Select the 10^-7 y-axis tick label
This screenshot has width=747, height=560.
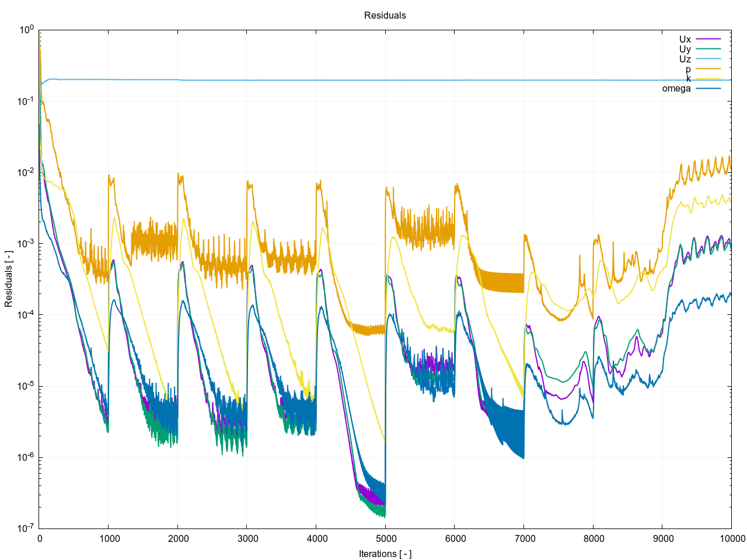(26, 528)
